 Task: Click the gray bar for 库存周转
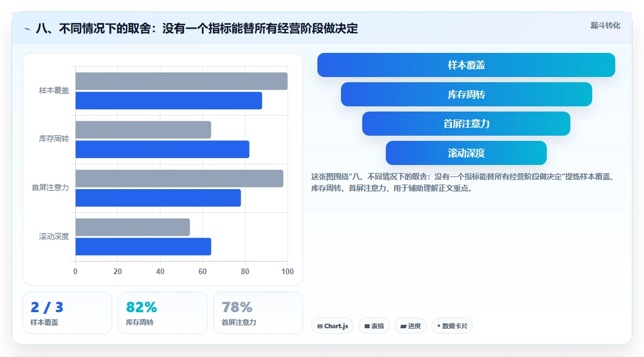tap(143, 130)
